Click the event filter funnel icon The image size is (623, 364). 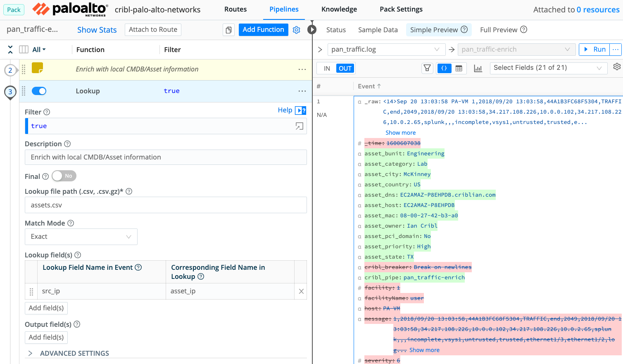(x=427, y=68)
